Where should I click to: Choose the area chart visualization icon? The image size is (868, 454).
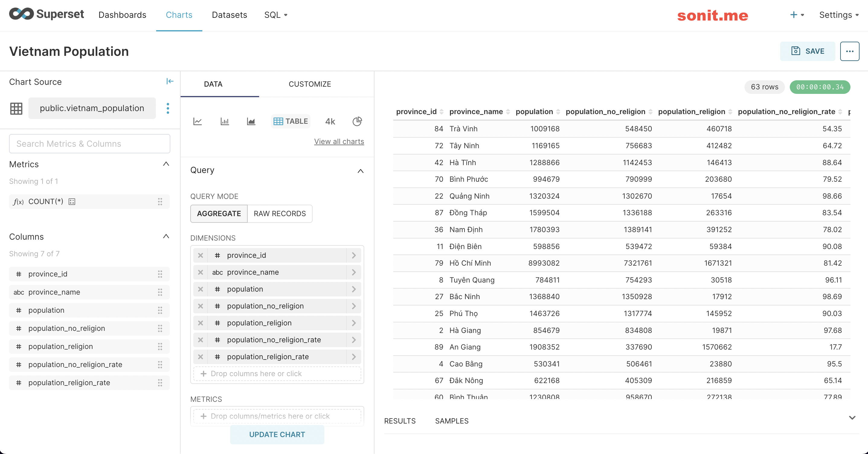click(251, 121)
